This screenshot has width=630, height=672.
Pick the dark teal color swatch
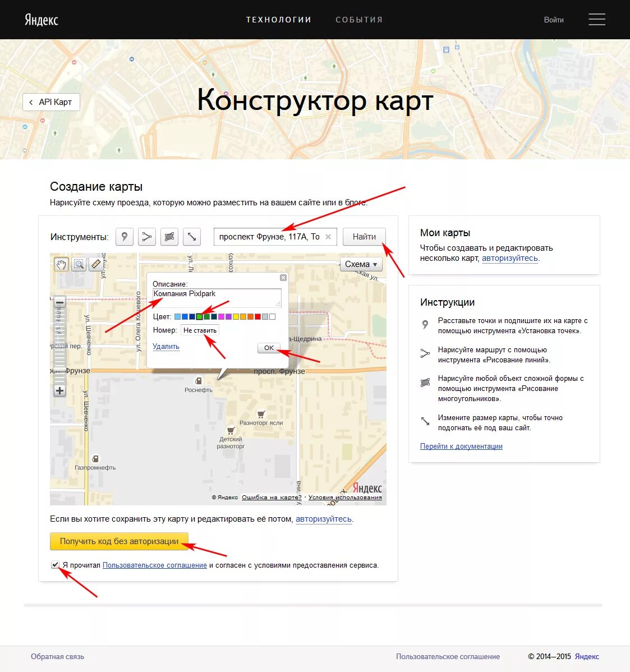(214, 317)
